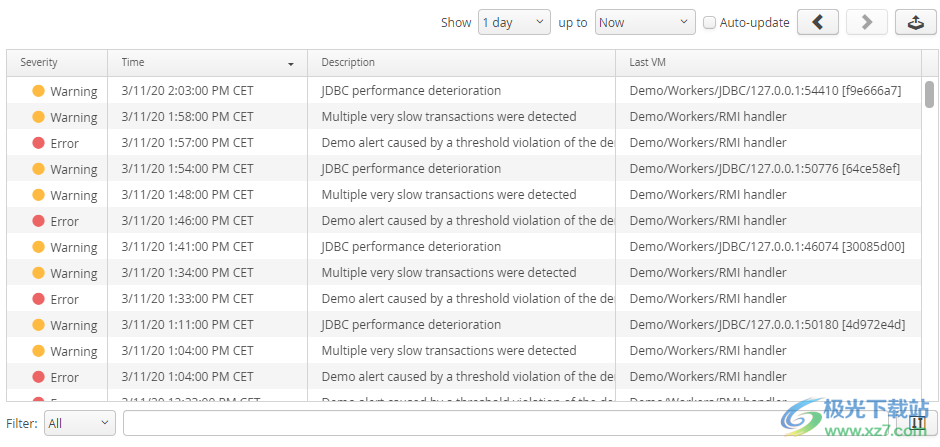Image resolution: width=940 pixels, height=447 pixels.
Task: Select warning row at 1:54:00 PM
Action: click(464, 168)
